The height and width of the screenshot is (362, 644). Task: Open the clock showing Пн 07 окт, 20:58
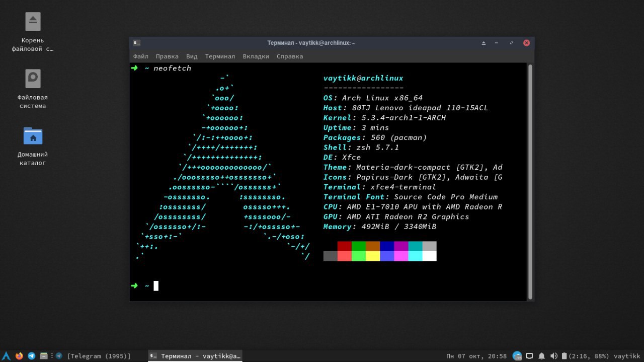tap(476, 356)
